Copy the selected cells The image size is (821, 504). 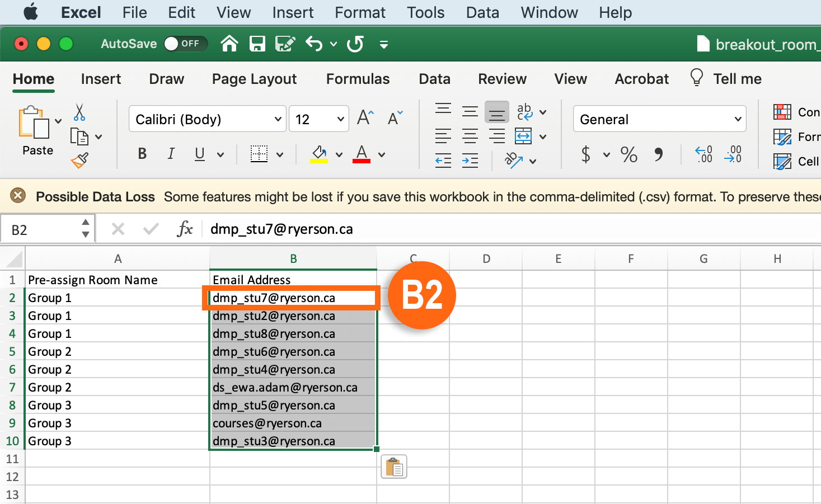tap(79, 136)
